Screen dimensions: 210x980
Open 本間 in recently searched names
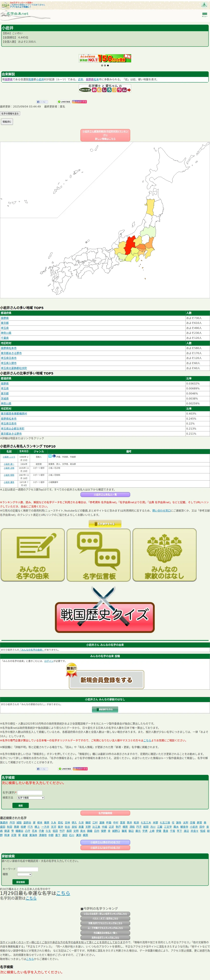pyautogui.click(x=155, y=823)
